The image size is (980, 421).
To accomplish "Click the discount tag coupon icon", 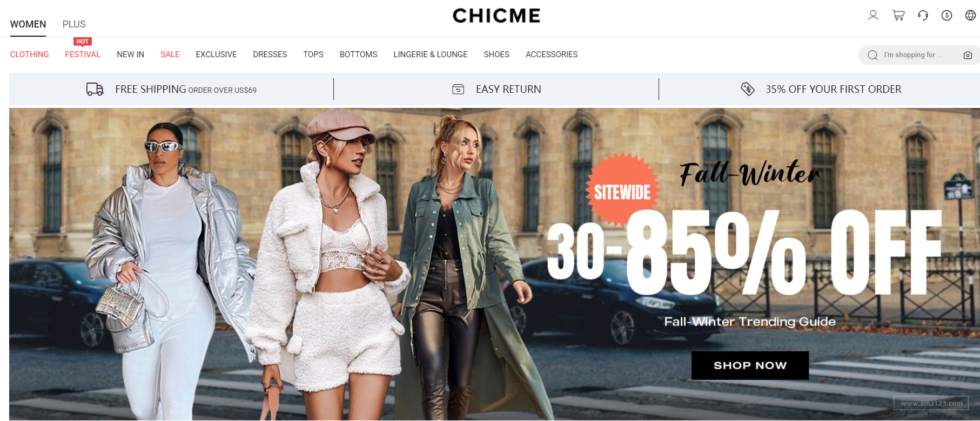I will point(748,89).
